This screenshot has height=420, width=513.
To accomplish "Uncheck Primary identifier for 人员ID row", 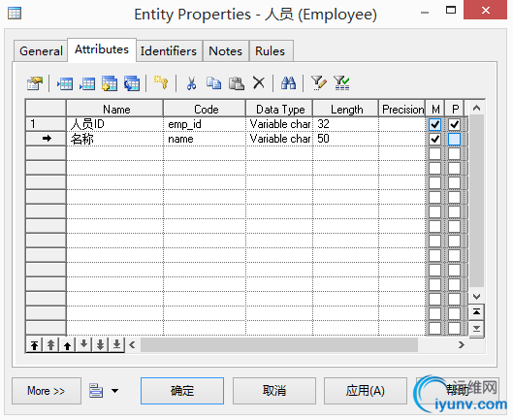I will click(x=455, y=124).
